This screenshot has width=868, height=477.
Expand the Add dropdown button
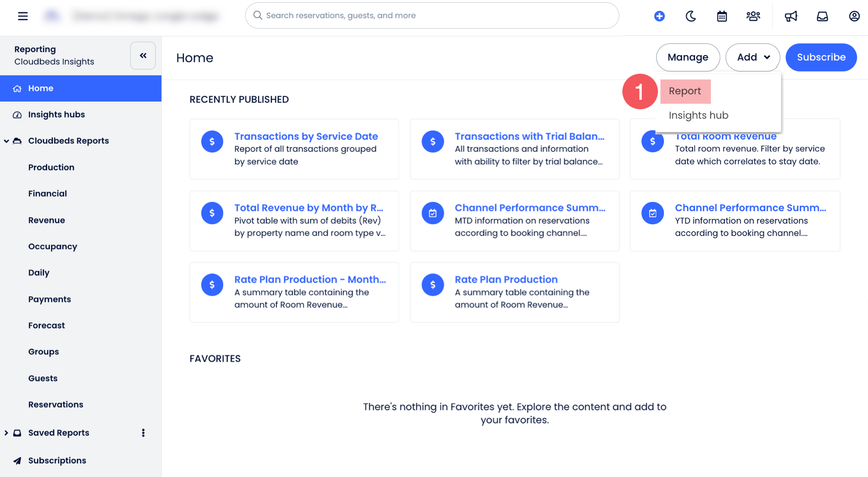click(753, 57)
